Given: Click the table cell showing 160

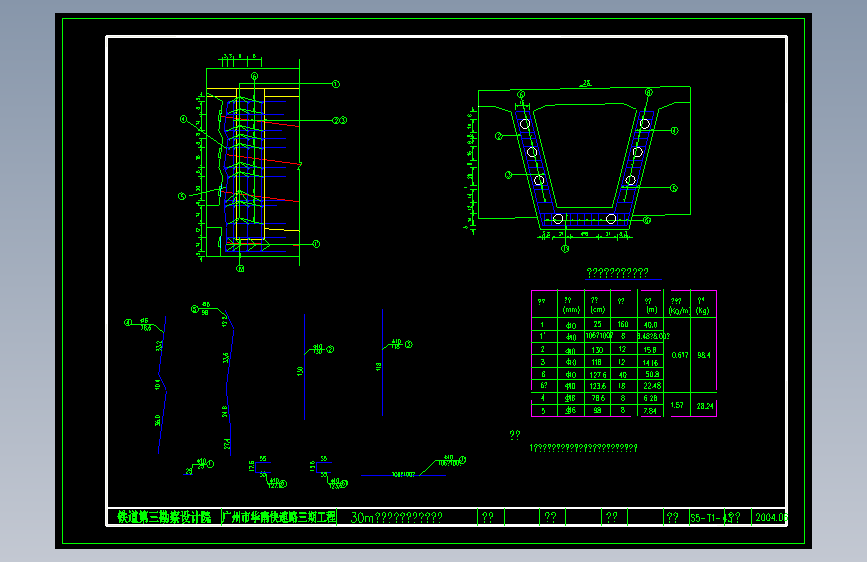Looking at the screenshot, I should [x=623, y=325].
